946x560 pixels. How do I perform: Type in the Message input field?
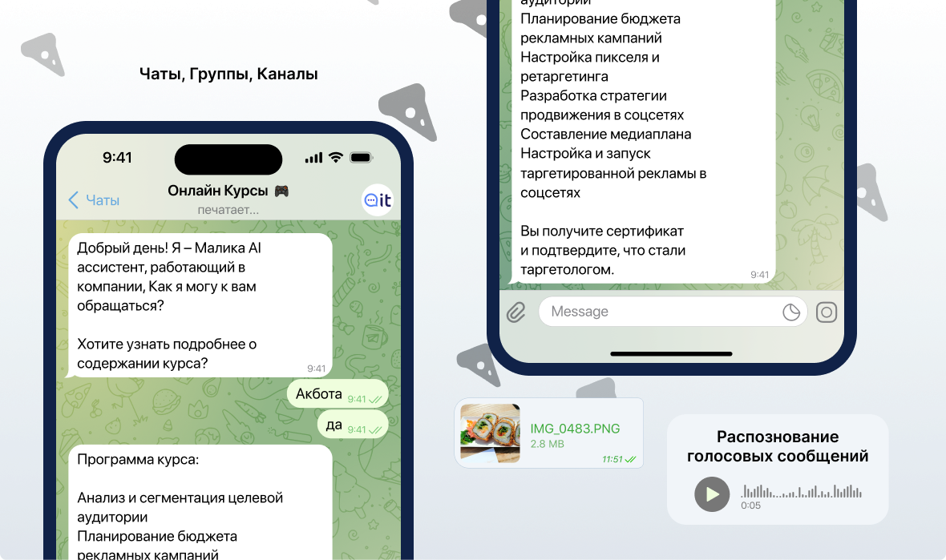pyautogui.click(x=657, y=312)
